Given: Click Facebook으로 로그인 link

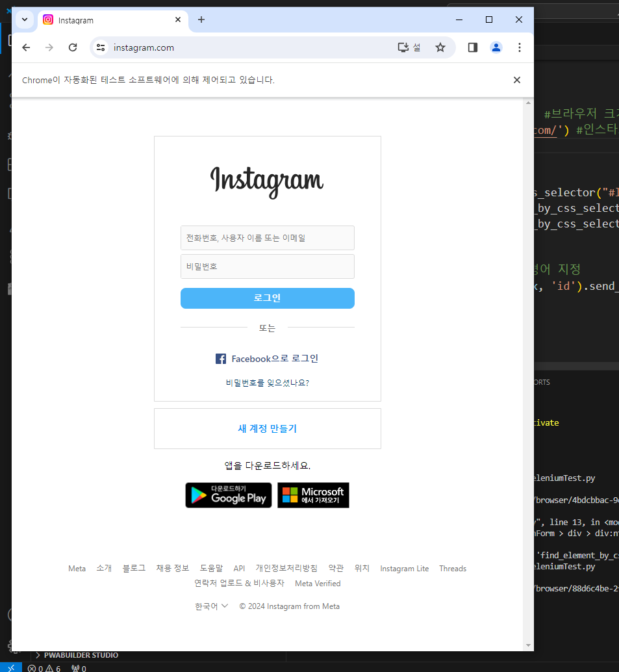Looking at the screenshot, I should coord(275,359).
